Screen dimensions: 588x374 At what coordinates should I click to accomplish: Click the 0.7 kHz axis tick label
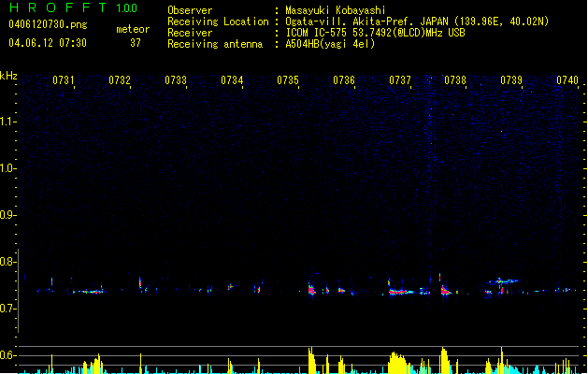pos(7,309)
